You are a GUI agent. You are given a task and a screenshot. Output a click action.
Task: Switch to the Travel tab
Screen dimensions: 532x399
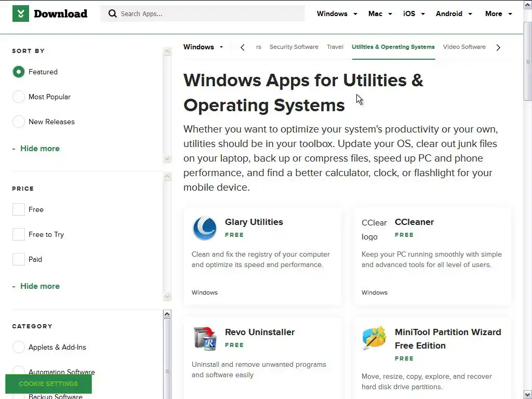[x=335, y=47]
